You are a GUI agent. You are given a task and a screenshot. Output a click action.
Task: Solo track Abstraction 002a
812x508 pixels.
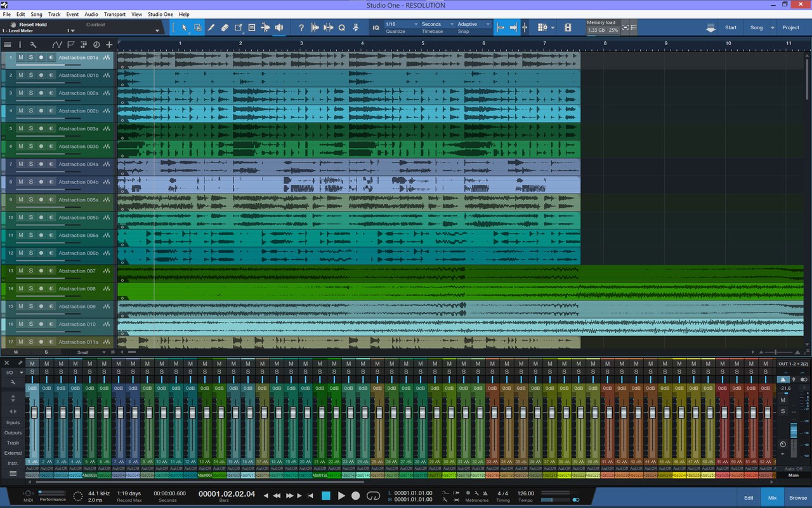coord(30,93)
